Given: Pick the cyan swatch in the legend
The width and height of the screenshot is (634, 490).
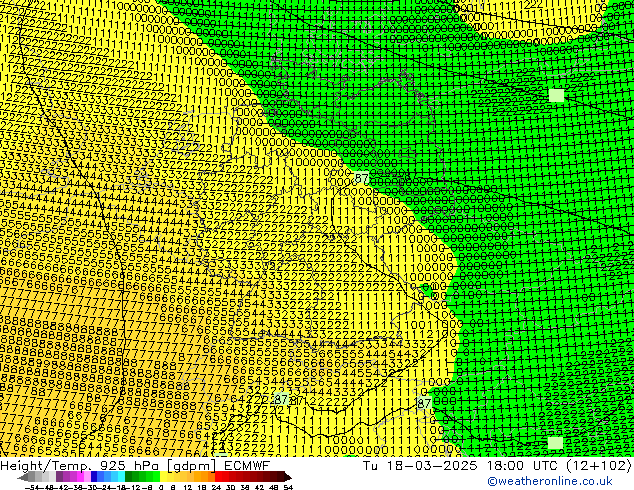Looking at the screenshot, I should pos(121,477).
